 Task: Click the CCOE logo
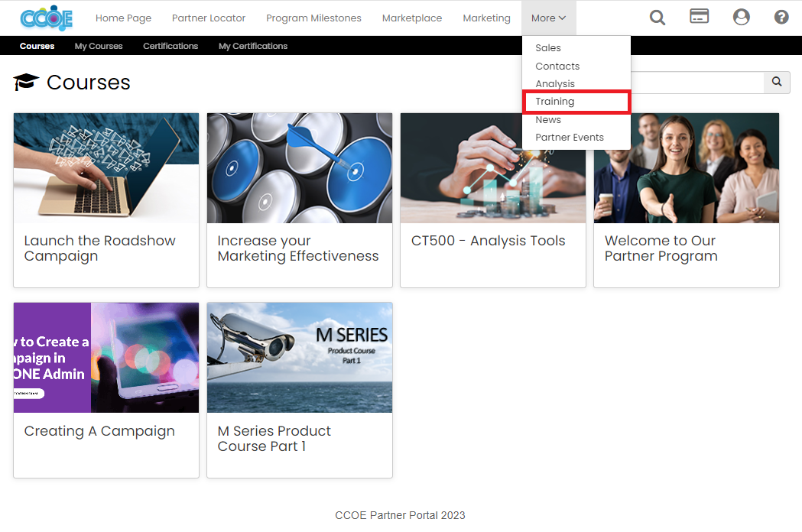click(45, 17)
